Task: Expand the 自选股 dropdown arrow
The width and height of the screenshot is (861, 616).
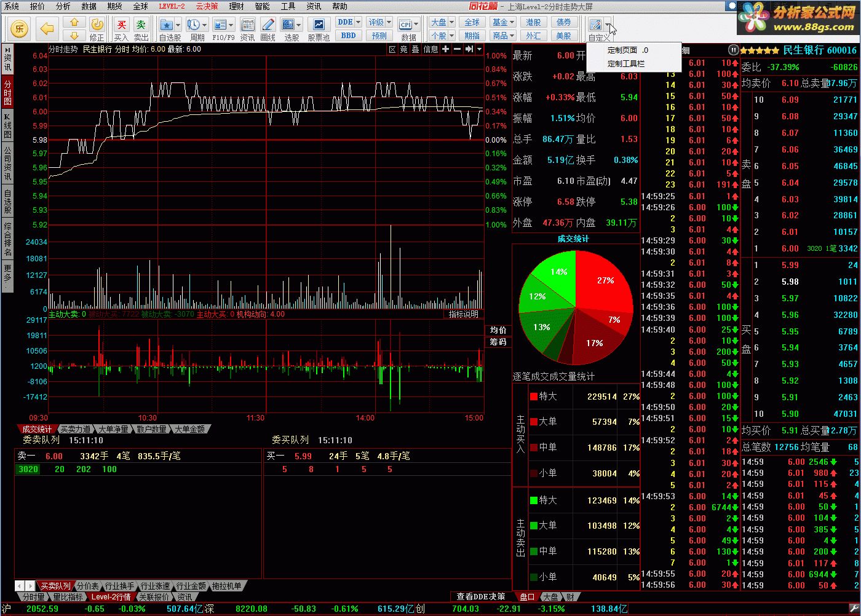Action: (178, 25)
